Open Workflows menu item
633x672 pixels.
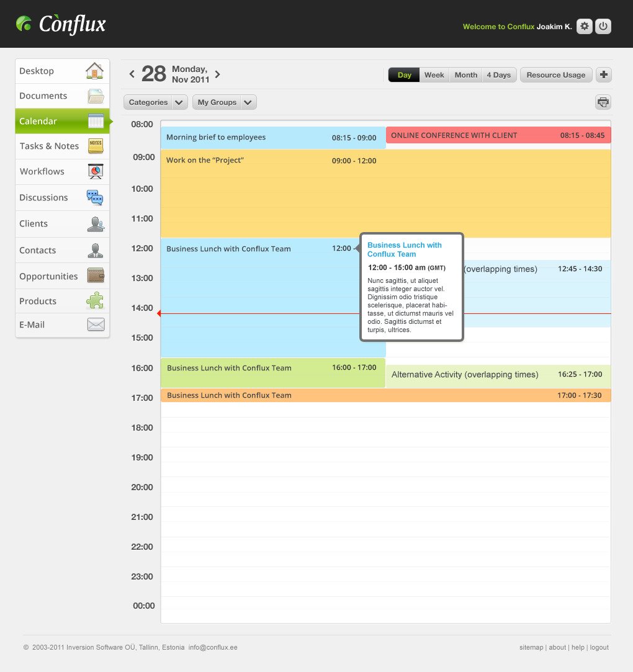(63, 171)
